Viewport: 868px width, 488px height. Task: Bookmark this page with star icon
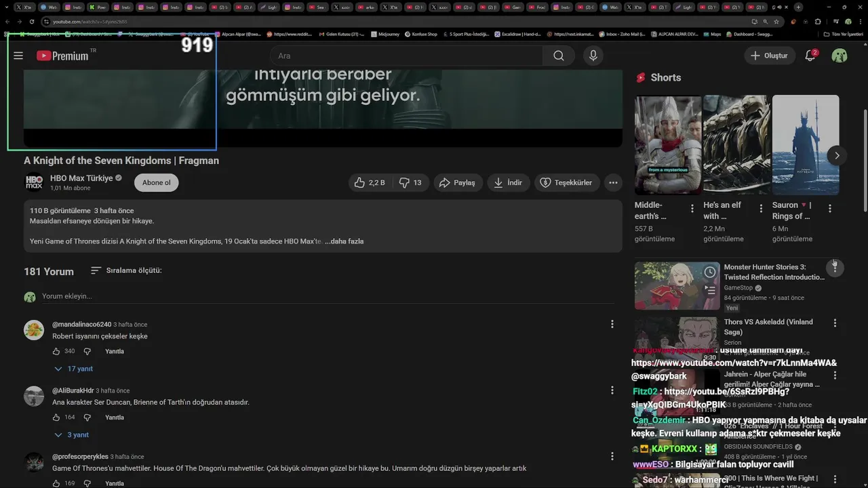pyautogui.click(x=776, y=22)
